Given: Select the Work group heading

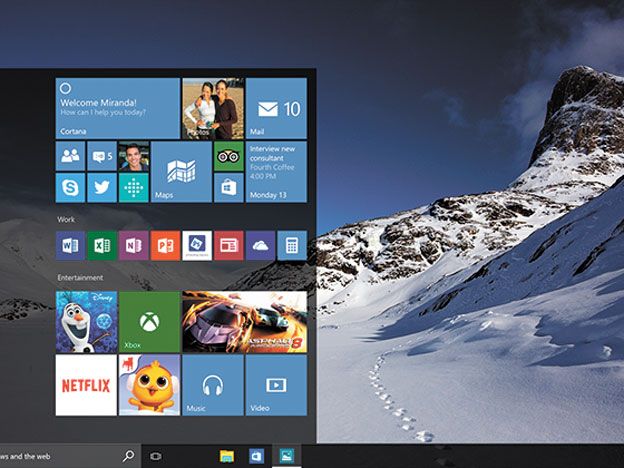Looking at the screenshot, I should coord(66,219).
